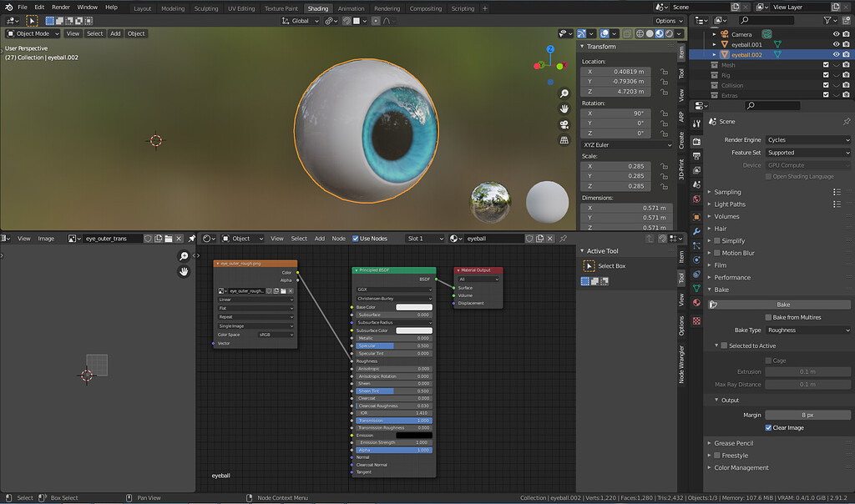Enable the Bake from Multires checkbox

pyautogui.click(x=768, y=317)
